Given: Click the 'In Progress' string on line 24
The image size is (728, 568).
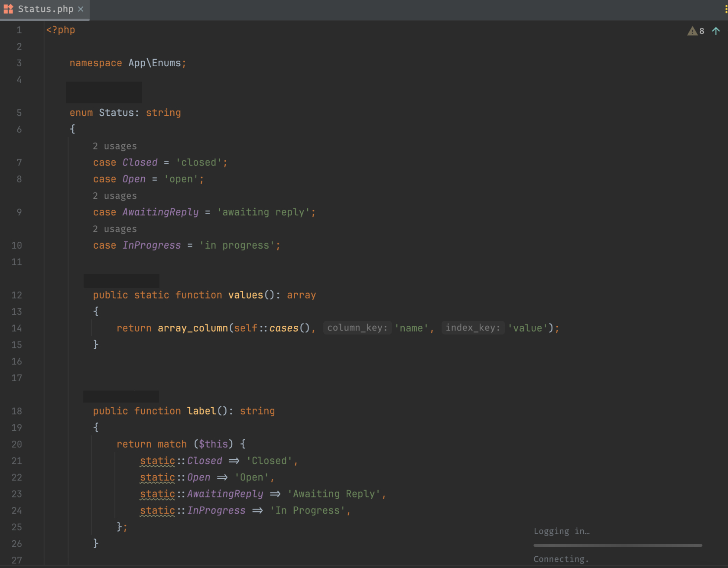Looking at the screenshot, I should point(307,510).
